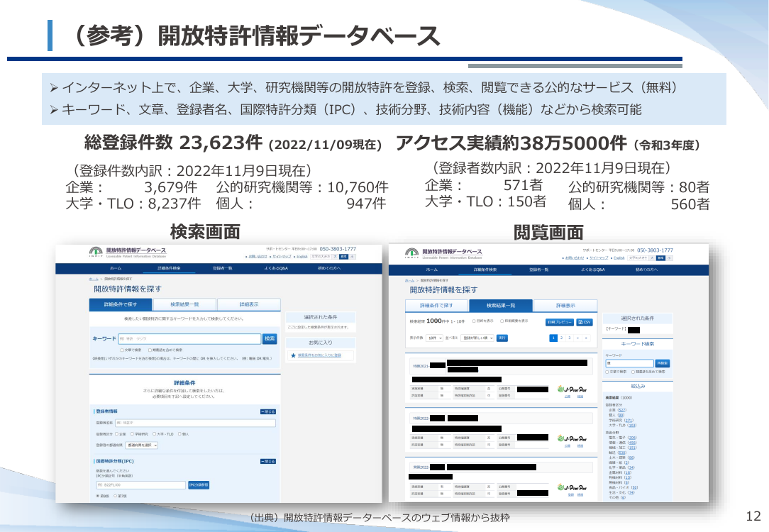Open よくあるQ&A in search screen navigation bar
Screen dimensions: 769x532
[276, 268]
